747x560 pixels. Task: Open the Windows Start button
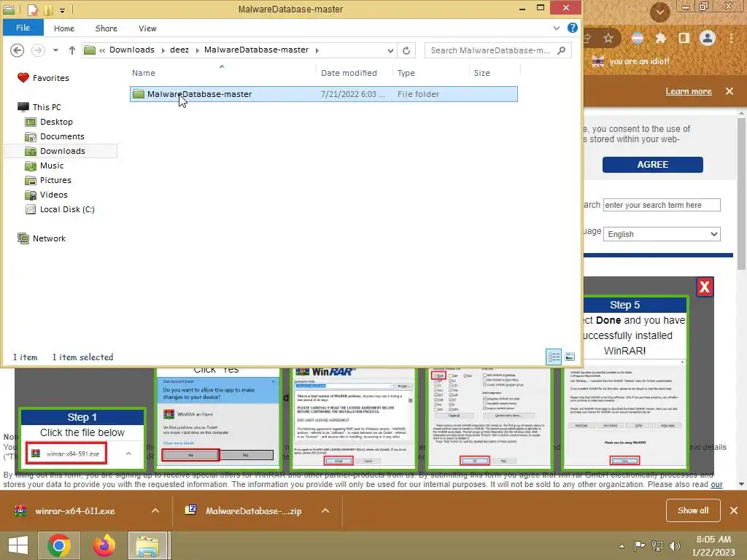(x=18, y=545)
